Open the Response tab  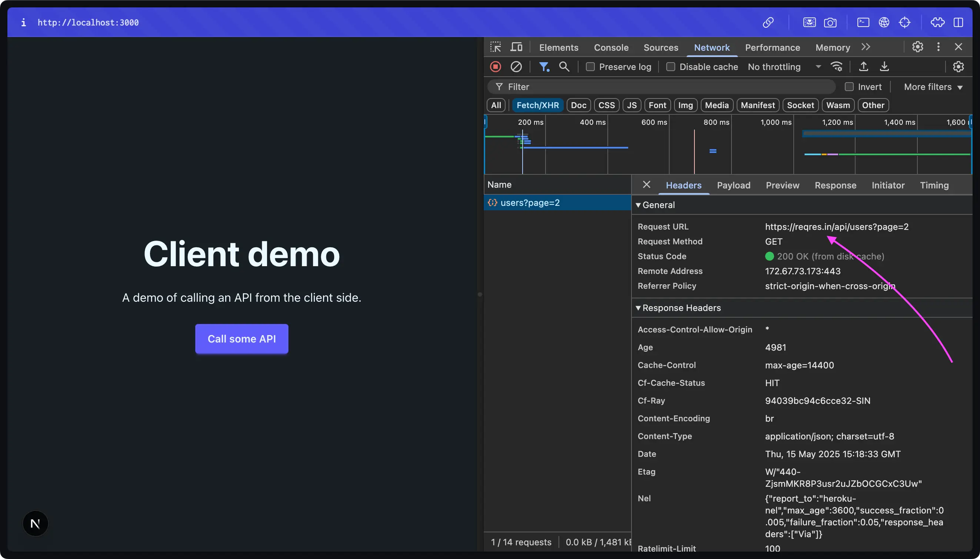point(835,185)
